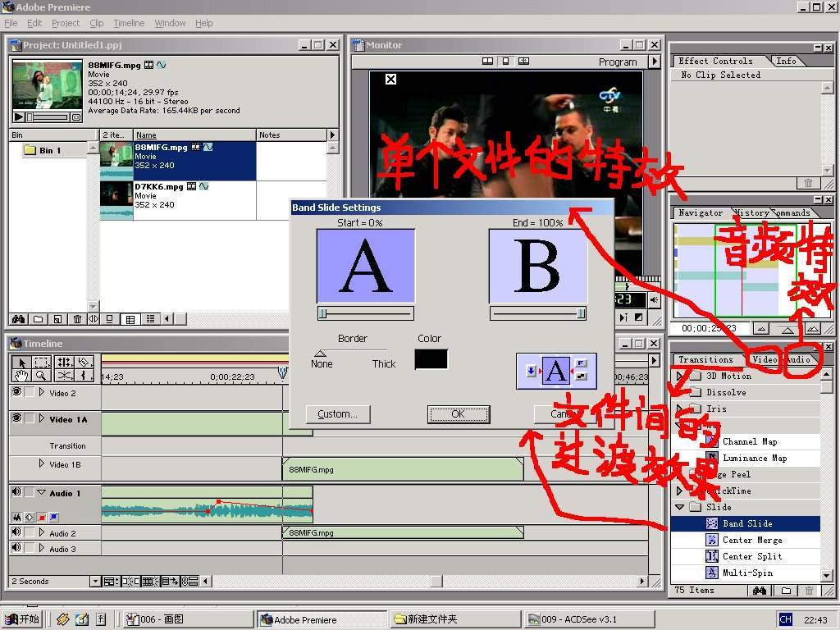Open the Timeline menu
Viewport: 840px width, 630px height.
[x=129, y=23]
